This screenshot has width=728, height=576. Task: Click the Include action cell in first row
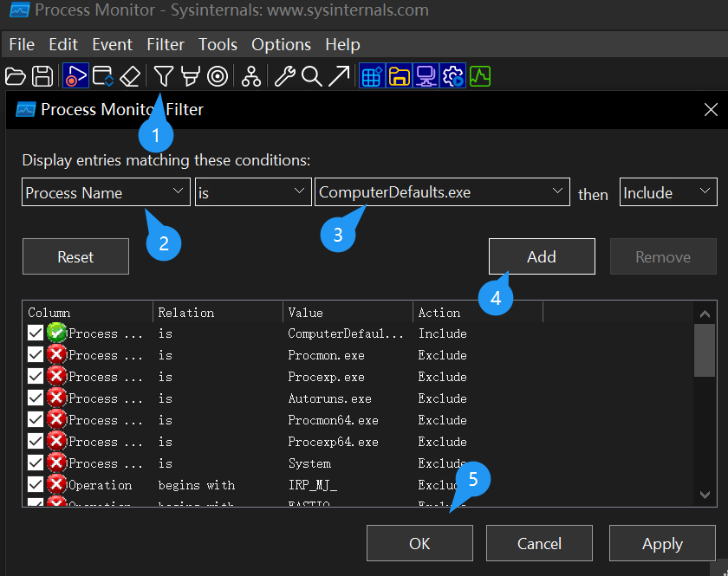click(x=443, y=333)
